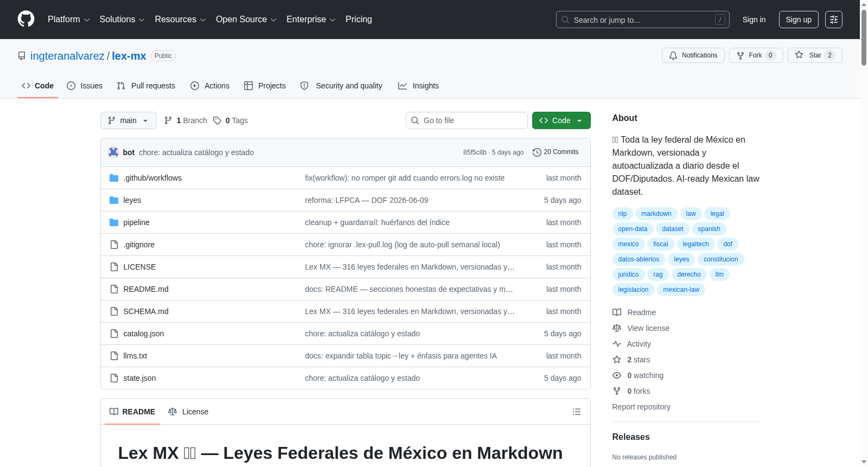
Task: Click the Go to file input
Action: coord(467,120)
